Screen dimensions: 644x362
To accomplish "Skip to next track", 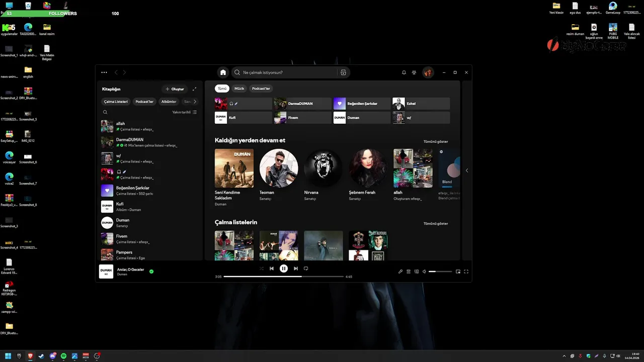I will [296, 268].
